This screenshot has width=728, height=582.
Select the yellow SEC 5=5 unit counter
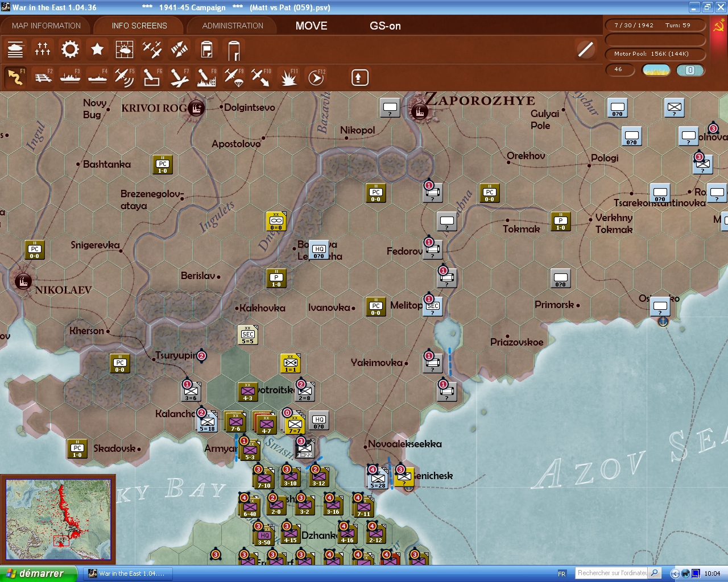(248, 335)
